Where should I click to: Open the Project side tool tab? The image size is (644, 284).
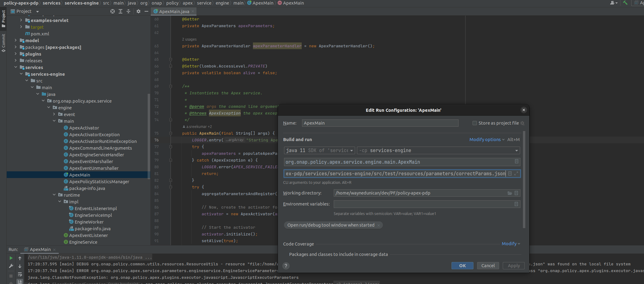[3, 19]
